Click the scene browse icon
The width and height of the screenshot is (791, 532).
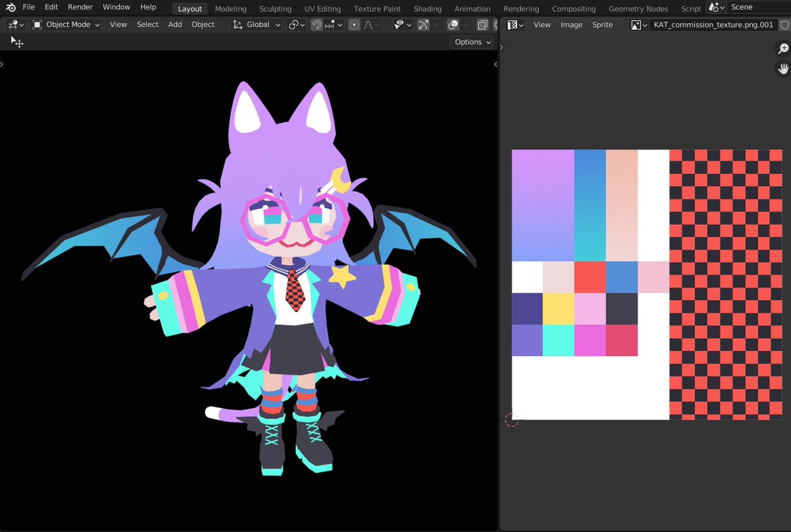click(x=716, y=7)
